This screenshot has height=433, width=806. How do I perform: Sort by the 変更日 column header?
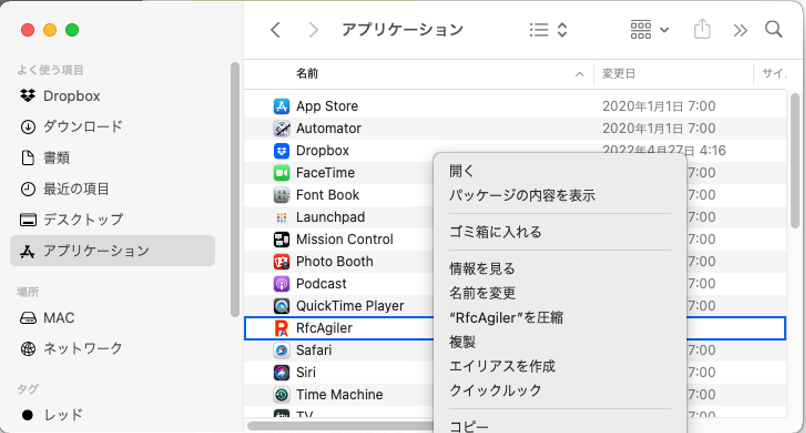(618, 74)
